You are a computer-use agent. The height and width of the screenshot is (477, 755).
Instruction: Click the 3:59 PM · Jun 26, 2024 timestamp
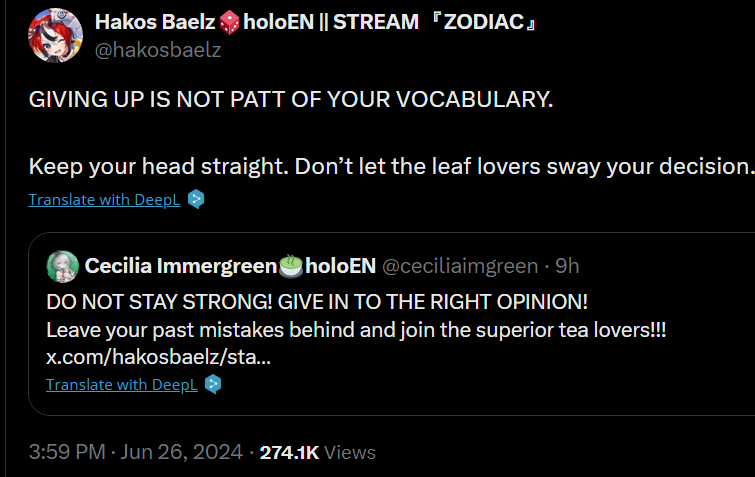point(136,452)
